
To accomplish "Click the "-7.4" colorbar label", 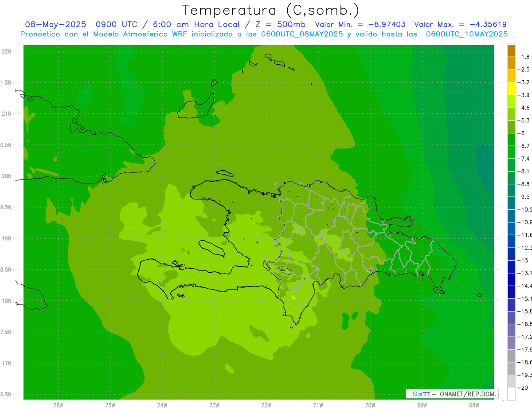I will (x=524, y=159).
